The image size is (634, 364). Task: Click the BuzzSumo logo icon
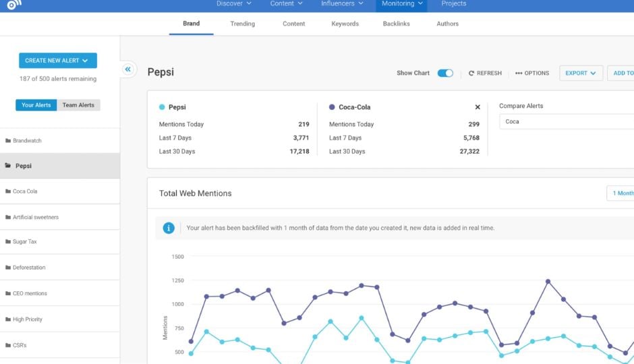coord(13,5)
